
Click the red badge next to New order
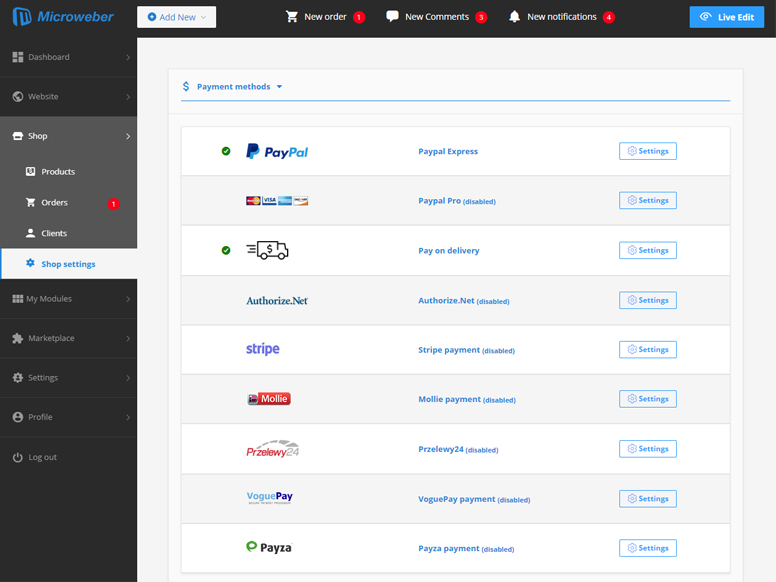(x=359, y=17)
